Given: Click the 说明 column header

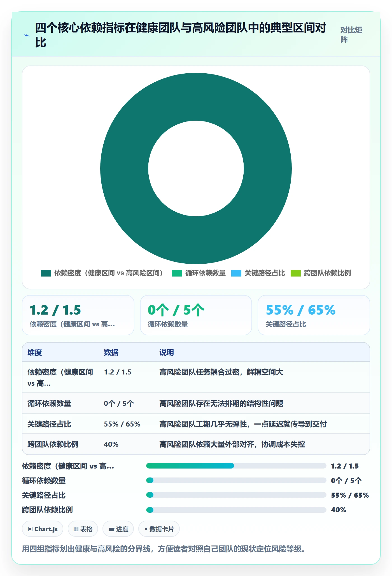Looking at the screenshot, I should click(x=167, y=352).
